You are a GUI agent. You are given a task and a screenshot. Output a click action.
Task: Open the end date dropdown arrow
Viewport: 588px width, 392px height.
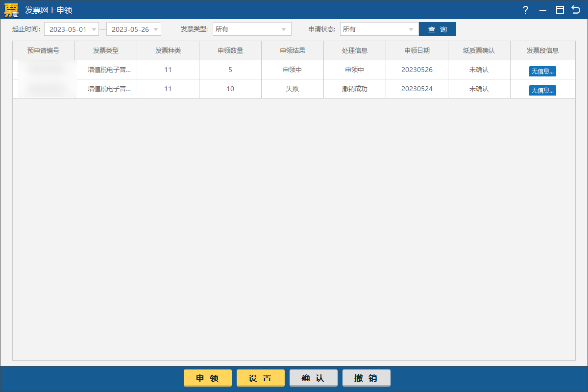point(156,29)
